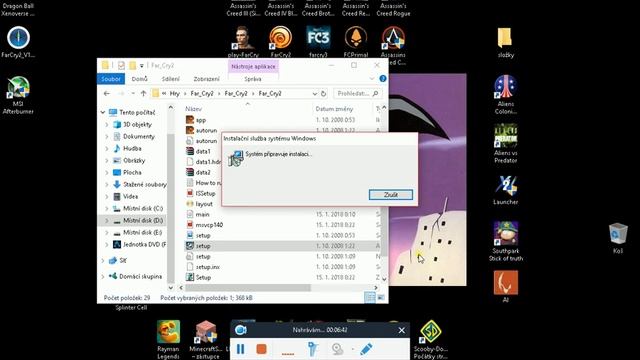Launch Aliens Colonial Marines shortcut

tap(505, 95)
